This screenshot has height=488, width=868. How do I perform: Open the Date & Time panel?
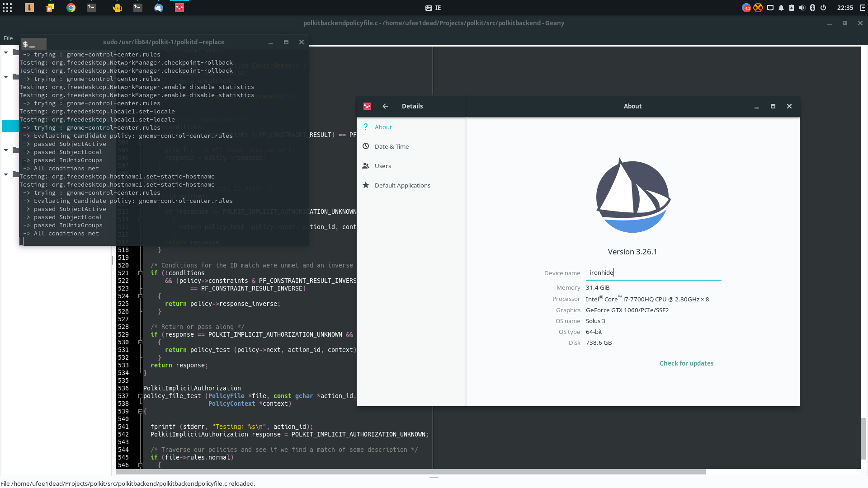click(x=411, y=146)
